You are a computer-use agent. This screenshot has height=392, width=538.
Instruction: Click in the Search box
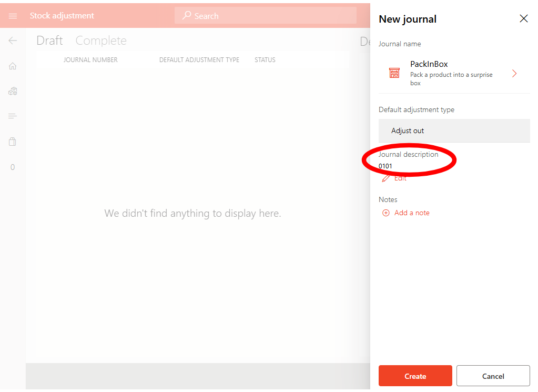coord(266,16)
